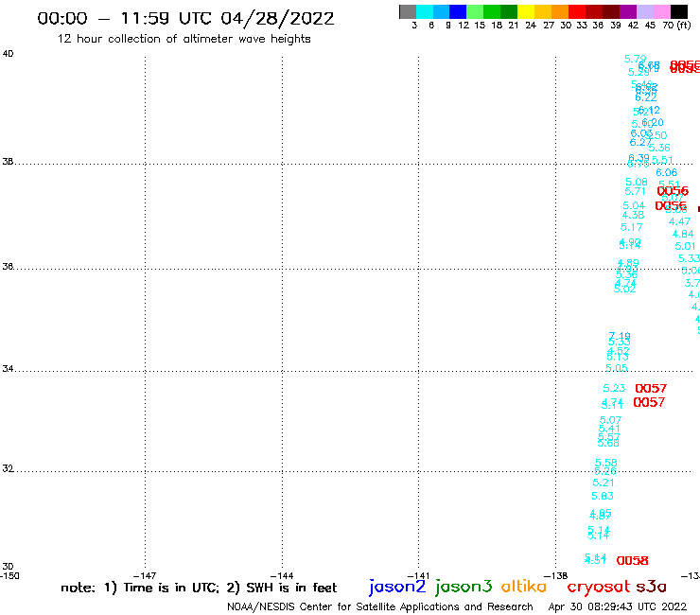Click the 5.17 wave height value
Screen dimensions: 700x615
(632, 227)
